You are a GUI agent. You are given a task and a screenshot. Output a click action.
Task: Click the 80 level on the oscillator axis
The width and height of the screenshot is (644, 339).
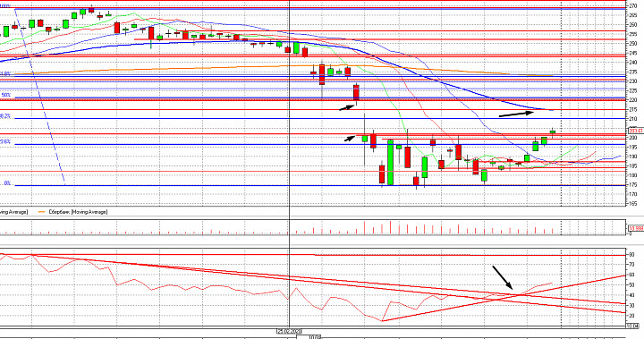click(x=631, y=254)
